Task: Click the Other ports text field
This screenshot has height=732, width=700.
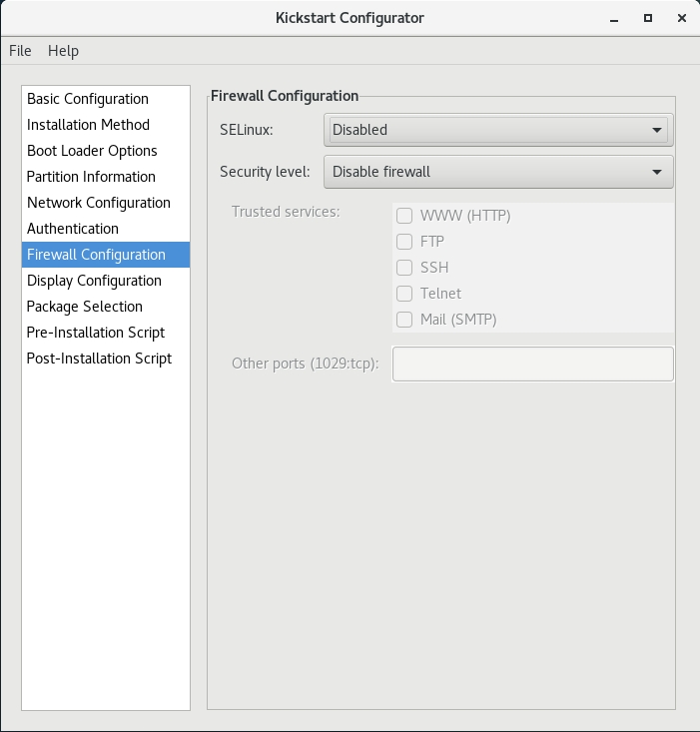Action: [x=533, y=364]
